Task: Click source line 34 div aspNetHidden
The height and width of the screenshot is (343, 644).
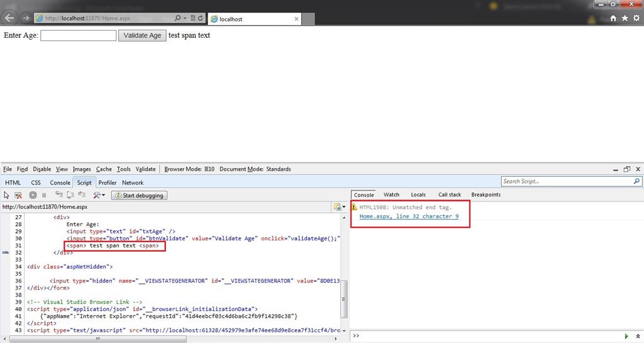Action: coord(70,267)
